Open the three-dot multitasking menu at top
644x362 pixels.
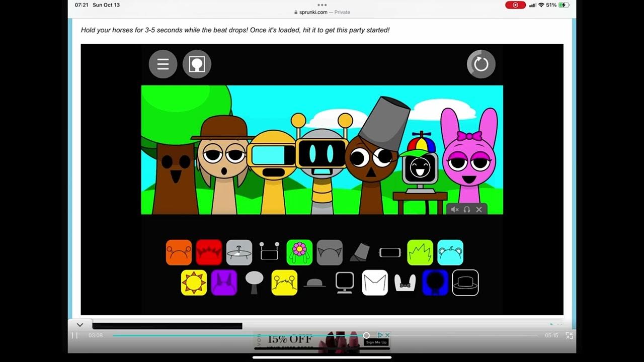click(322, 5)
